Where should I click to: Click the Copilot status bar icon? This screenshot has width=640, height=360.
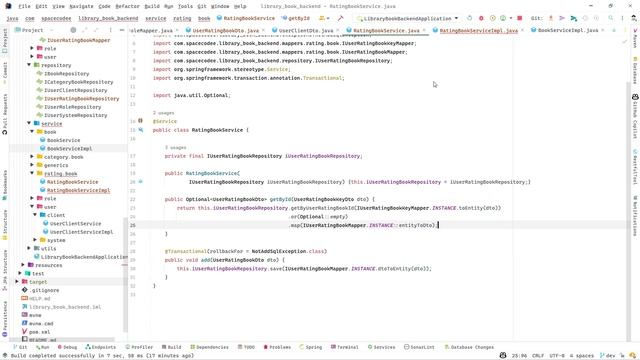coord(503,356)
